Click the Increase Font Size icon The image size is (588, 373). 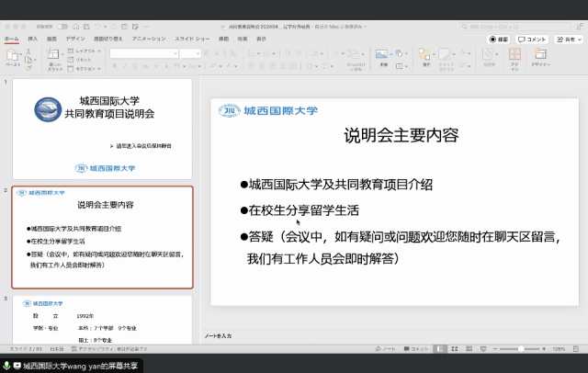click(x=207, y=53)
